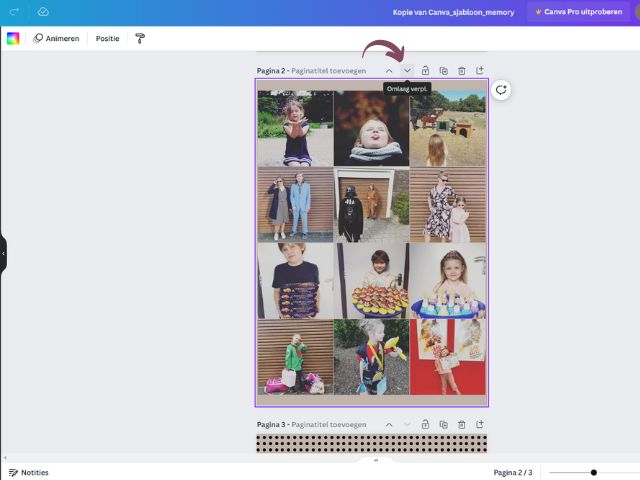The image size is (640, 480).
Task: Click the redo arrow icon
Action: 14,12
